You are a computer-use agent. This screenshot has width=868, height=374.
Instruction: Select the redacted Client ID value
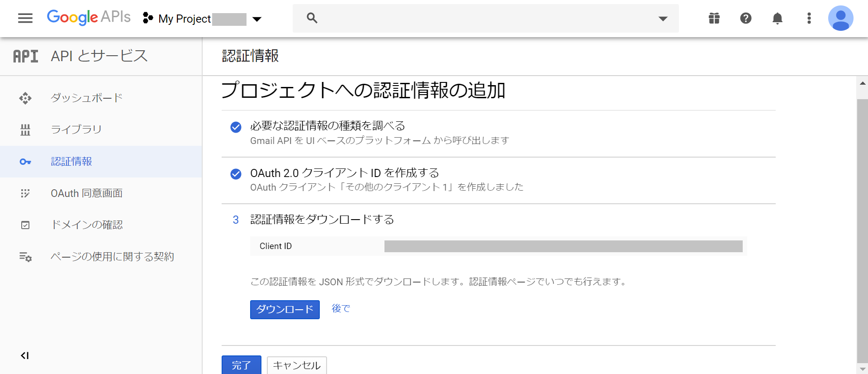coord(563,246)
